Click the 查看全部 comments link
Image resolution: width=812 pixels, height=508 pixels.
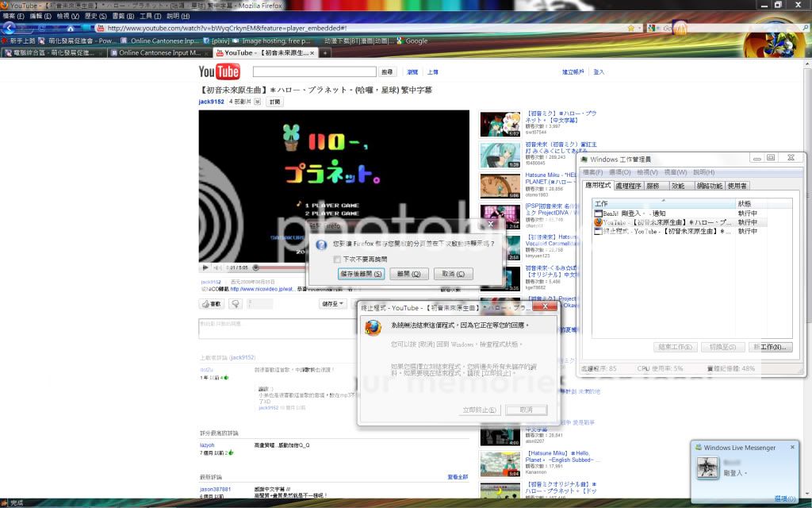tap(458, 477)
